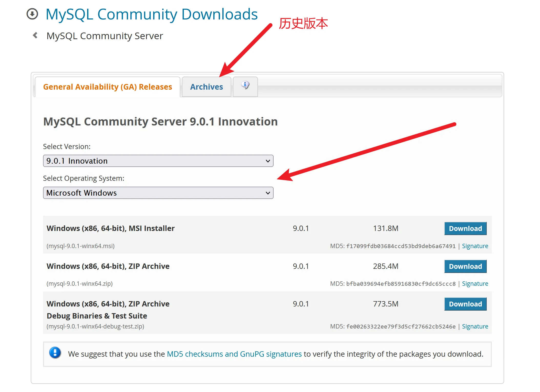Click the 131.8M file size value

click(x=386, y=228)
